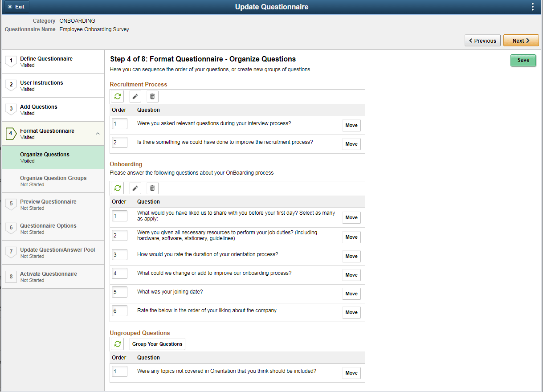Open the actions menu with three dots

coord(533,7)
